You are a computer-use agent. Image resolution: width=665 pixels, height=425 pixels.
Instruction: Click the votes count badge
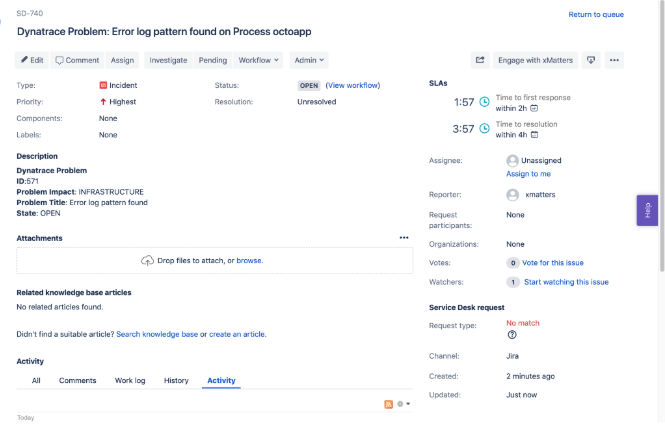[x=513, y=263]
